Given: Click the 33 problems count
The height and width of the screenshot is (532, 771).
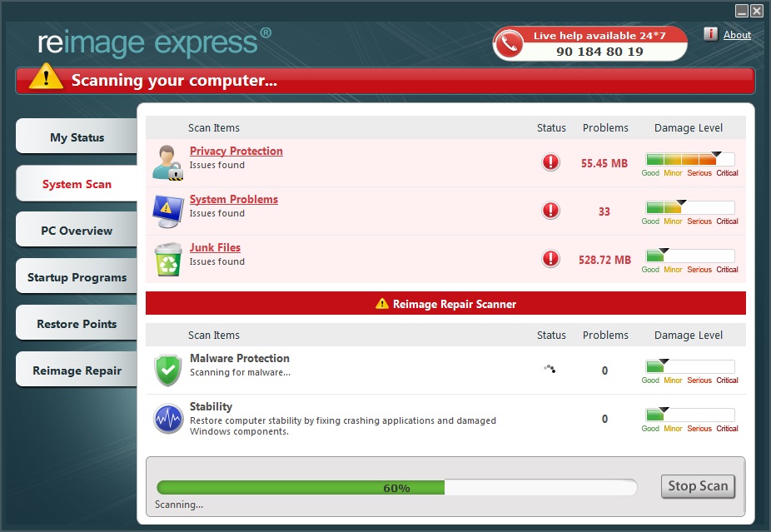Looking at the screenshot, I should (x=604, y=211).
